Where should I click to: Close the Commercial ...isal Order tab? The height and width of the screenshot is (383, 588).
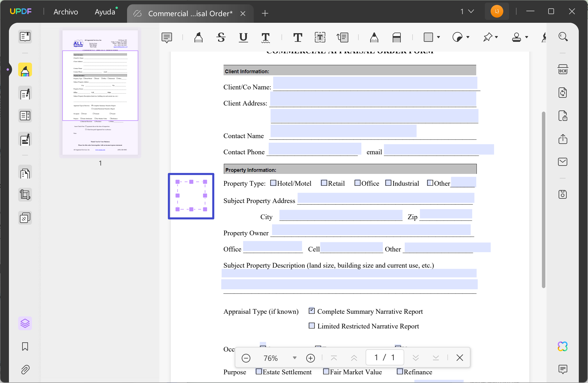[x=243, y=14]
